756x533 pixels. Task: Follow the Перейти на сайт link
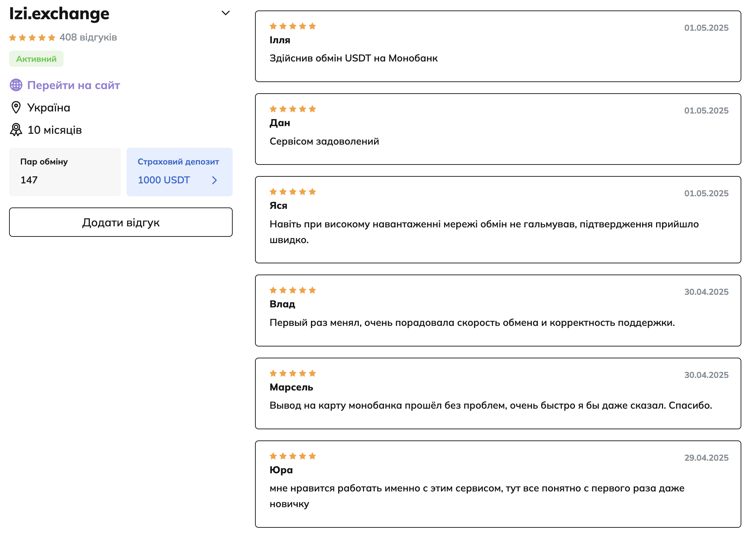(x=73, y=85)
